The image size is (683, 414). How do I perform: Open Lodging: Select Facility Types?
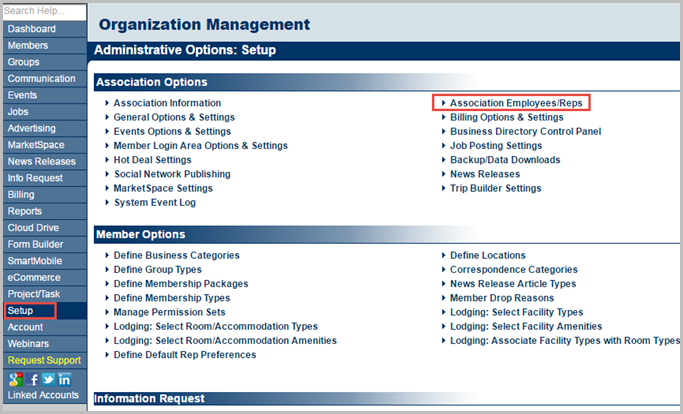click(x=517, y=312)
